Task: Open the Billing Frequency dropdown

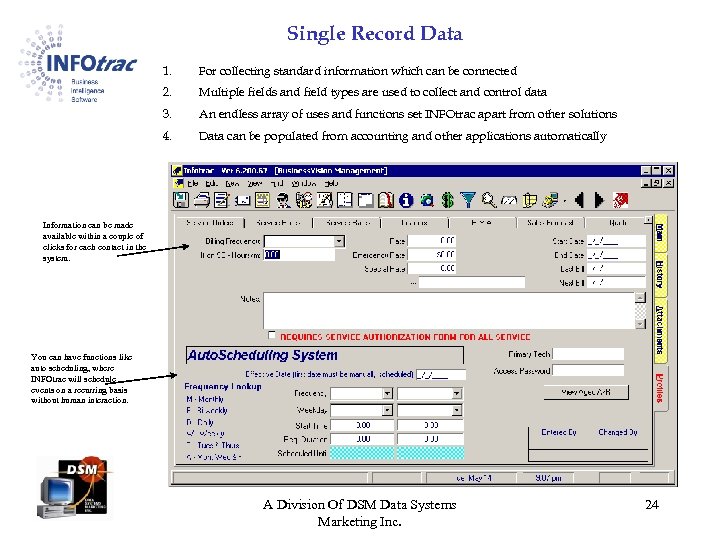Action: 339,241
